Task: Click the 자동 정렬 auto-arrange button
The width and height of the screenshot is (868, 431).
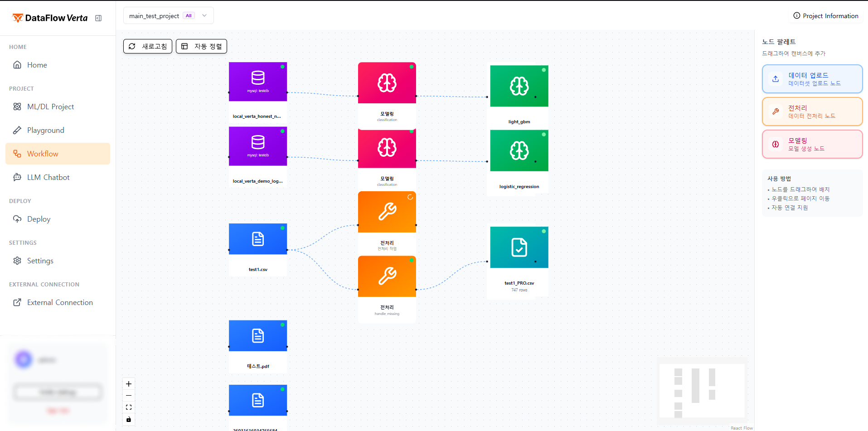Action: pos(201,46)
